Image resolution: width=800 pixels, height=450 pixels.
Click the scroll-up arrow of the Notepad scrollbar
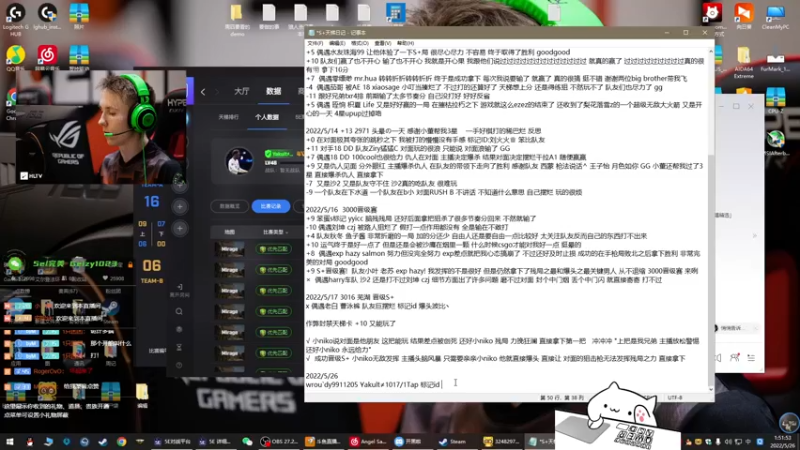pos(711,52)
